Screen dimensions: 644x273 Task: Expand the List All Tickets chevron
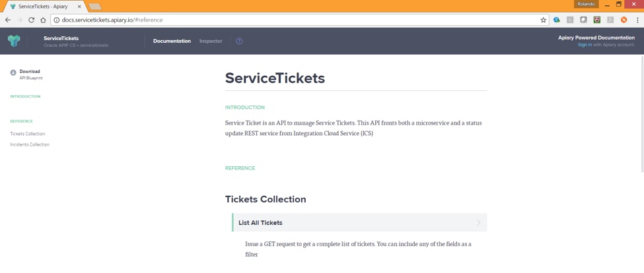(478, 223)
